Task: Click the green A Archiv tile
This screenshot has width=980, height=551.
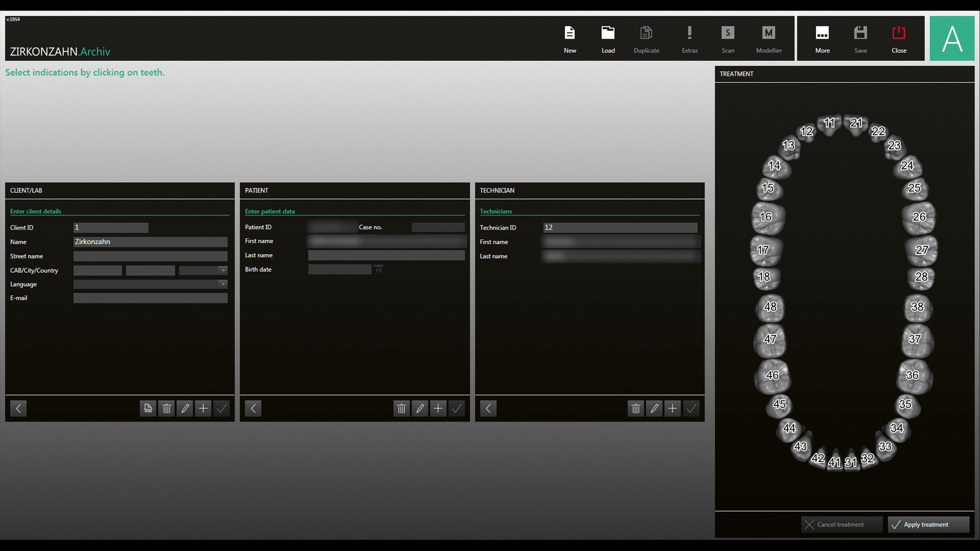Action: tap(952, 38)
